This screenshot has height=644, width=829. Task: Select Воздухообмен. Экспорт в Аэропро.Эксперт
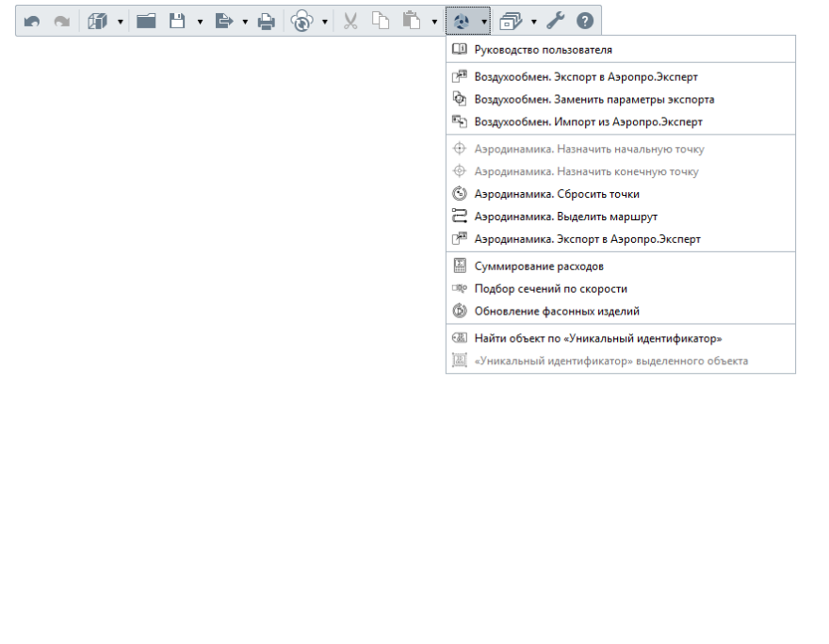coord(586,77)
